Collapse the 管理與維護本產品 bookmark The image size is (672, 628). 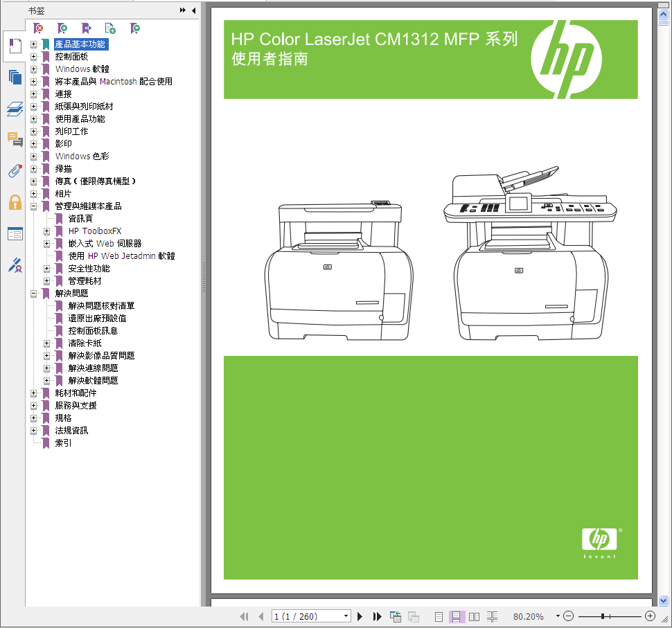(33, 206)
